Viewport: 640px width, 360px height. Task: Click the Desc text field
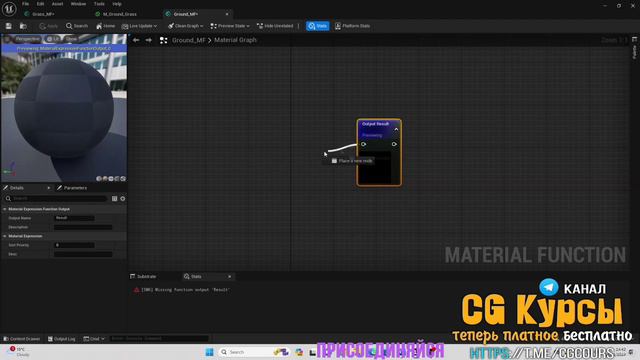click(83, 254)
